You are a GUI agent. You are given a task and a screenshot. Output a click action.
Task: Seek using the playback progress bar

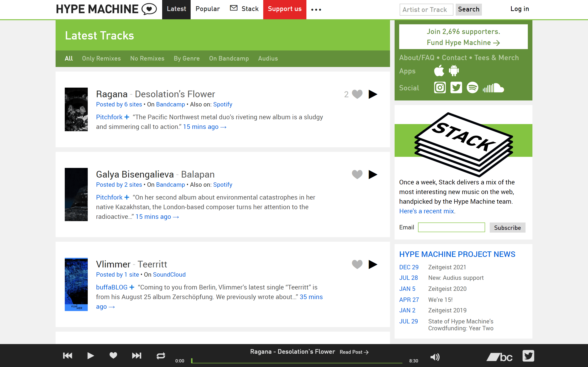coord(297,361)
